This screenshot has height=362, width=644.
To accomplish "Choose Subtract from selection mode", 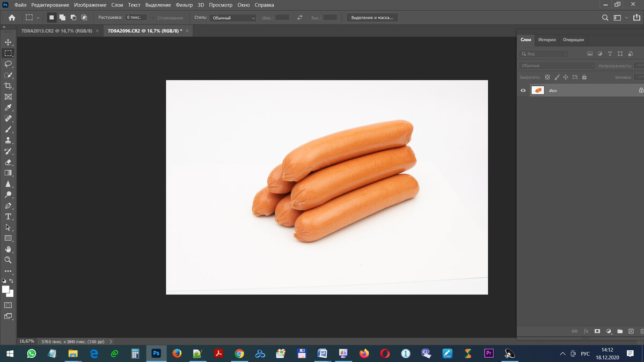I will (x=73, y=18).
